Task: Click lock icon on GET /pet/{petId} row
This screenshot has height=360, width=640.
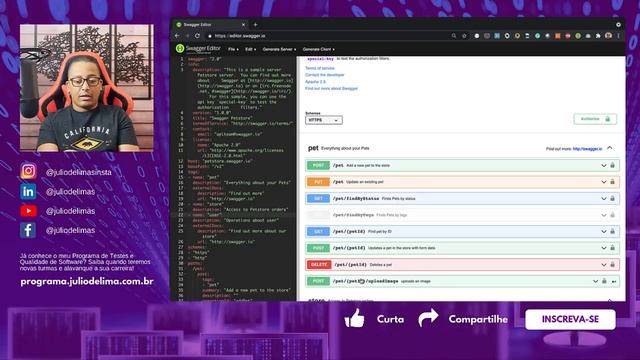Action: pos(612,231)
